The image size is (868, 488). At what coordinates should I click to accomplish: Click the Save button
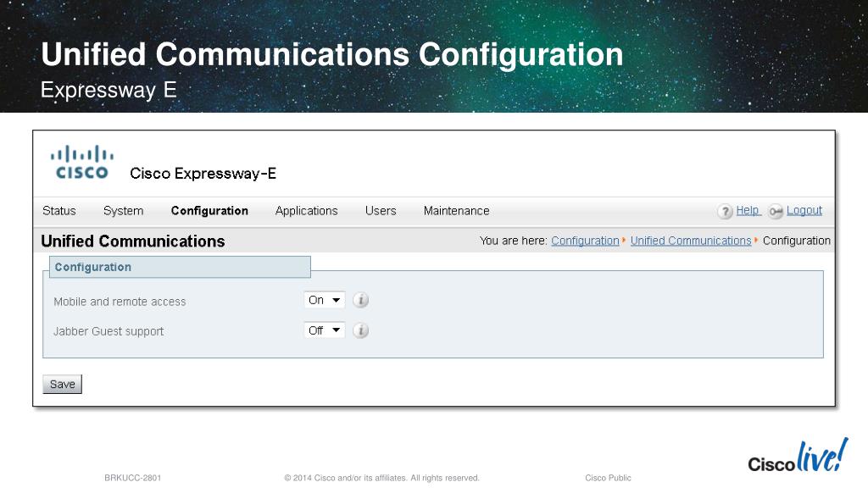(62, 384)
